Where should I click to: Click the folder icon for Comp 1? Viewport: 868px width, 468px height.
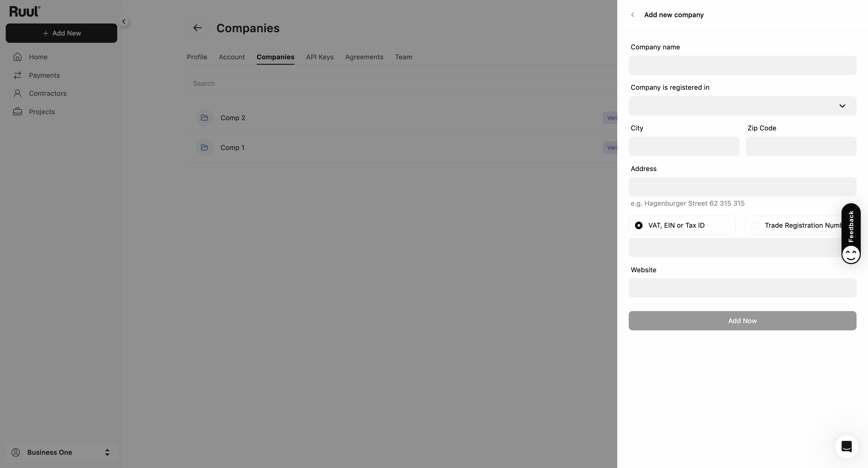[x=205, y=148]
